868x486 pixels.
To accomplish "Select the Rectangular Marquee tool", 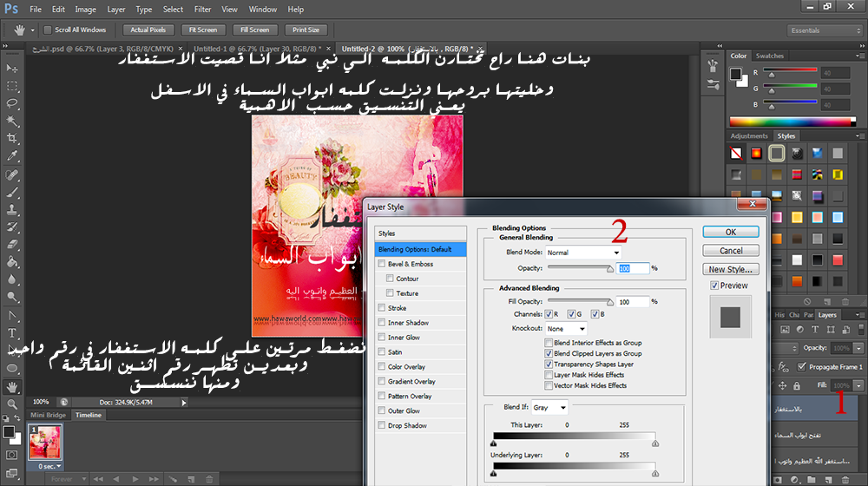I will click(x=13, y=86).
